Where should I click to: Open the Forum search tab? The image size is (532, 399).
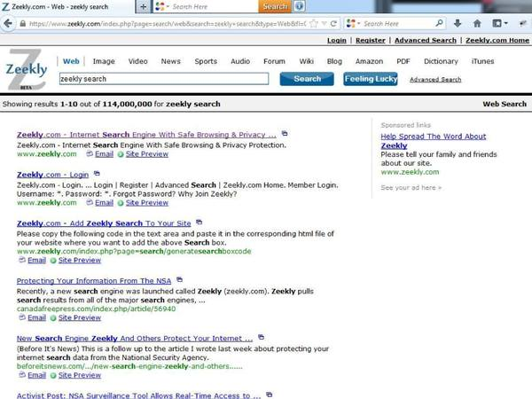point(274,61)
